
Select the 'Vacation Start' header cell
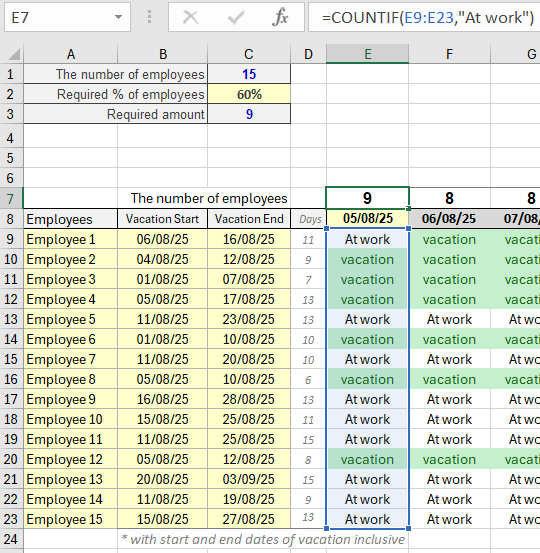tap(163, 219)
